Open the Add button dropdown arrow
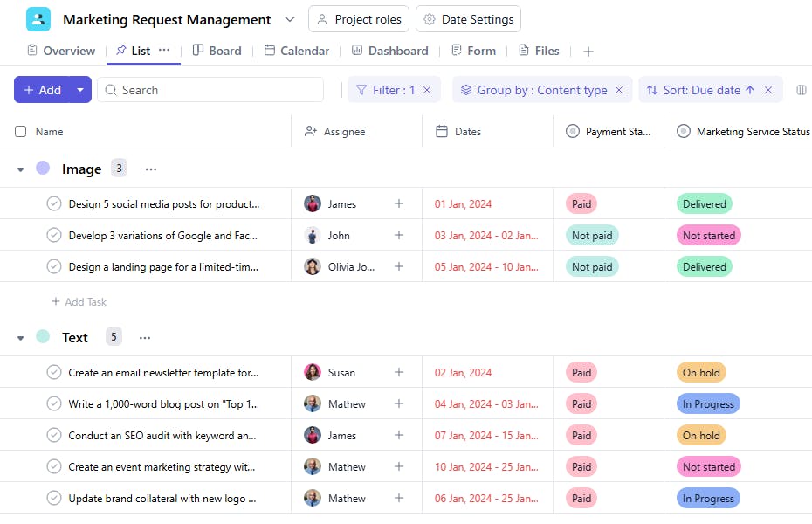812x524 pixels. (80, 90)
